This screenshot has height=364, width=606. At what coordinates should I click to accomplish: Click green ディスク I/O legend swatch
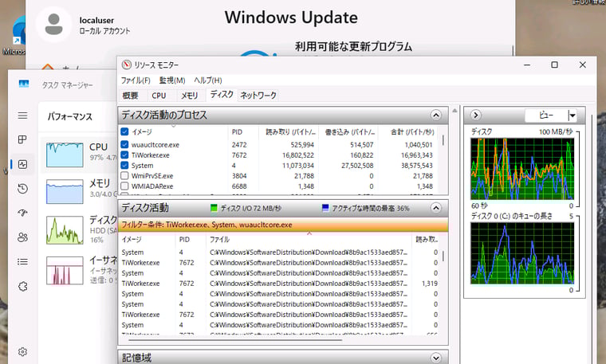(x=214, y=208)
